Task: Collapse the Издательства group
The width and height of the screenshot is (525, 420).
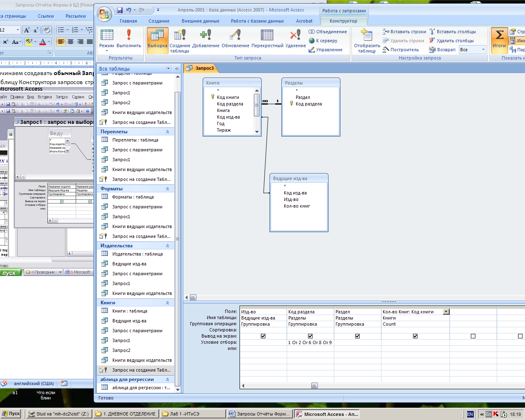Action: (x=167, y=246)
